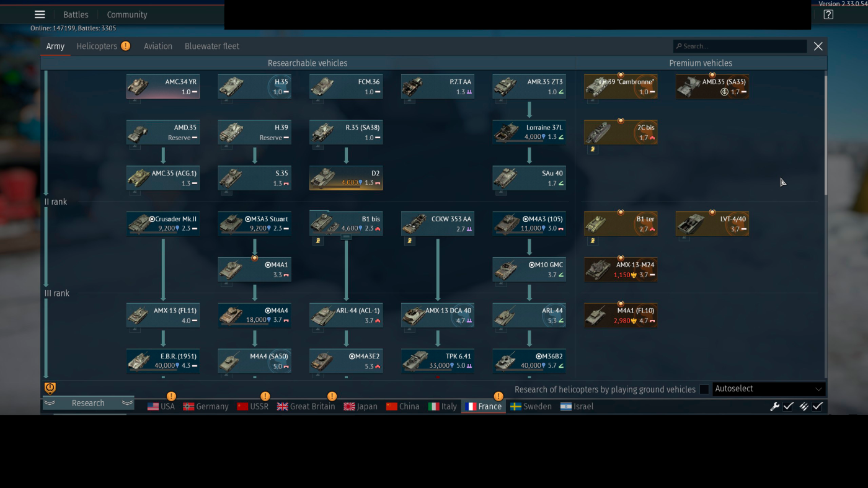Switch to the Japan nation tree
Viewport: 868px width, 488px height.
pos(360,407)
